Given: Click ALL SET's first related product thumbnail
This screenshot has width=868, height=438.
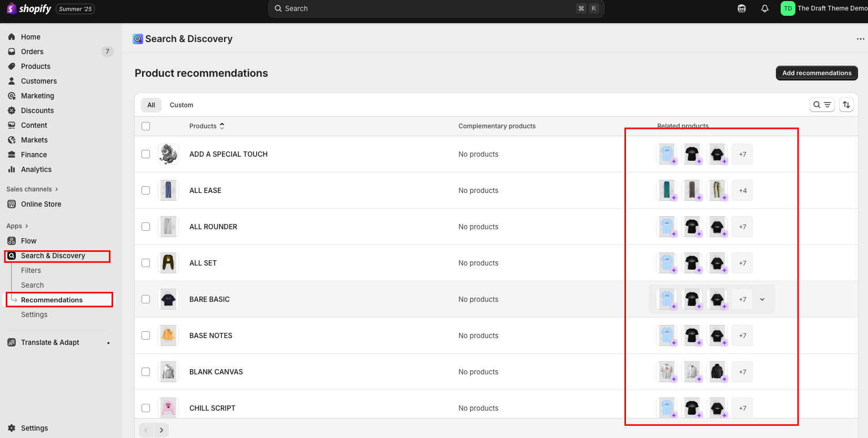Looking at the screenshot, I should coord(667,263).
